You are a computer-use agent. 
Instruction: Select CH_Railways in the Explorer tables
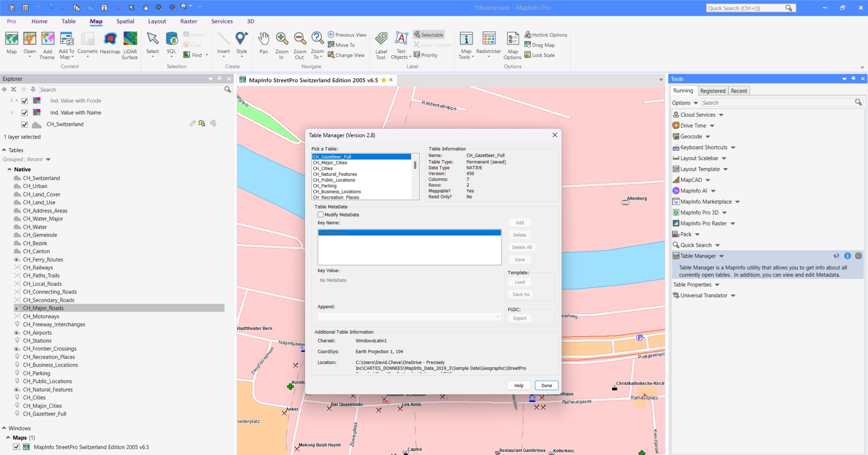tap(38, 268)
